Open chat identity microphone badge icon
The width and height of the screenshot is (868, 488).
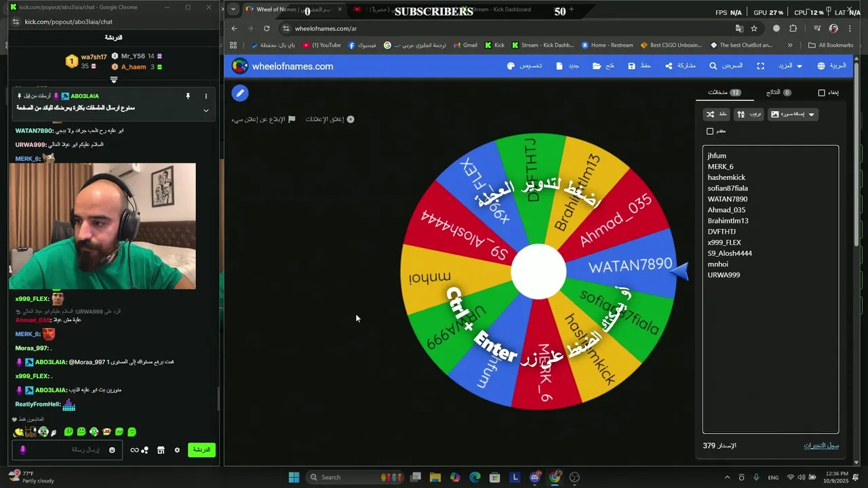(x=22, y=450)
